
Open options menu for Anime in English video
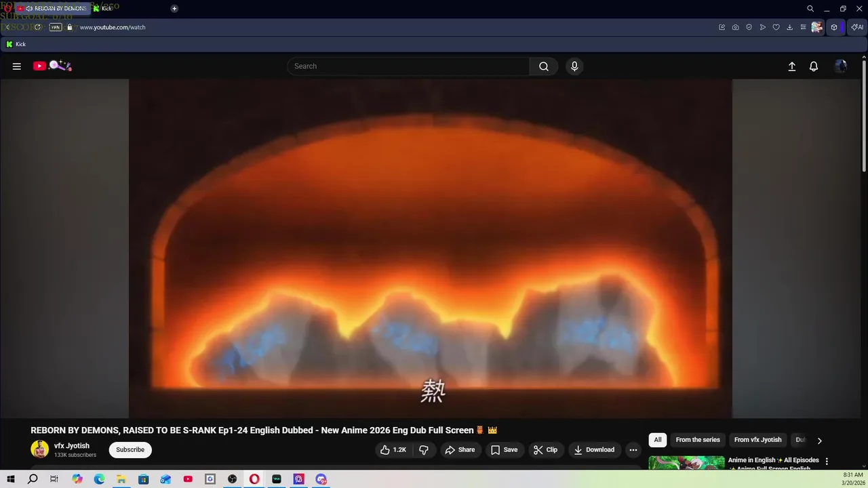[826, 462]
